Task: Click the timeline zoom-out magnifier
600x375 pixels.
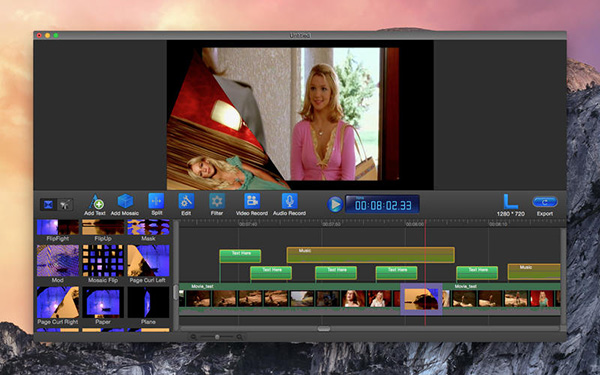Action: point(194,337)
